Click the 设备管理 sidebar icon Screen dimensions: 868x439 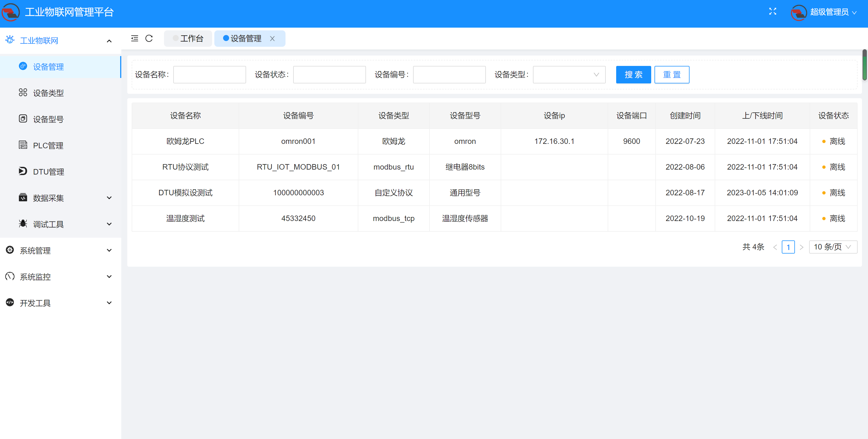coord(23,66)
